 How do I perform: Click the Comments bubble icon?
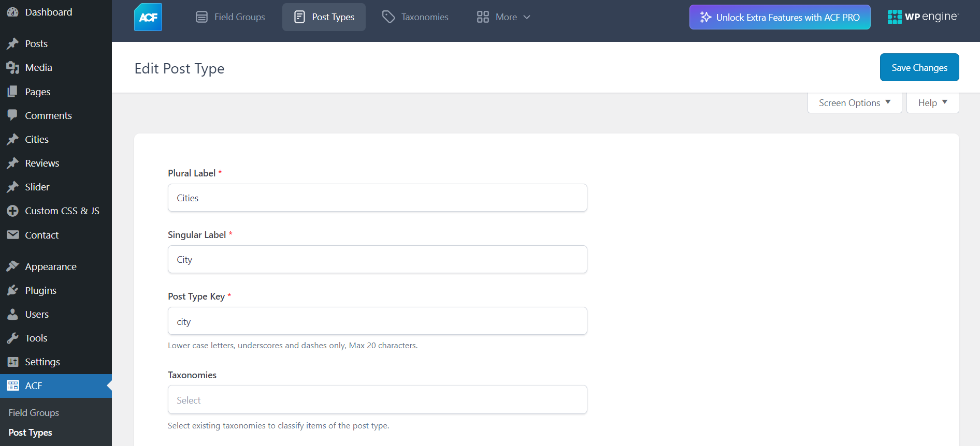point(12,115)
